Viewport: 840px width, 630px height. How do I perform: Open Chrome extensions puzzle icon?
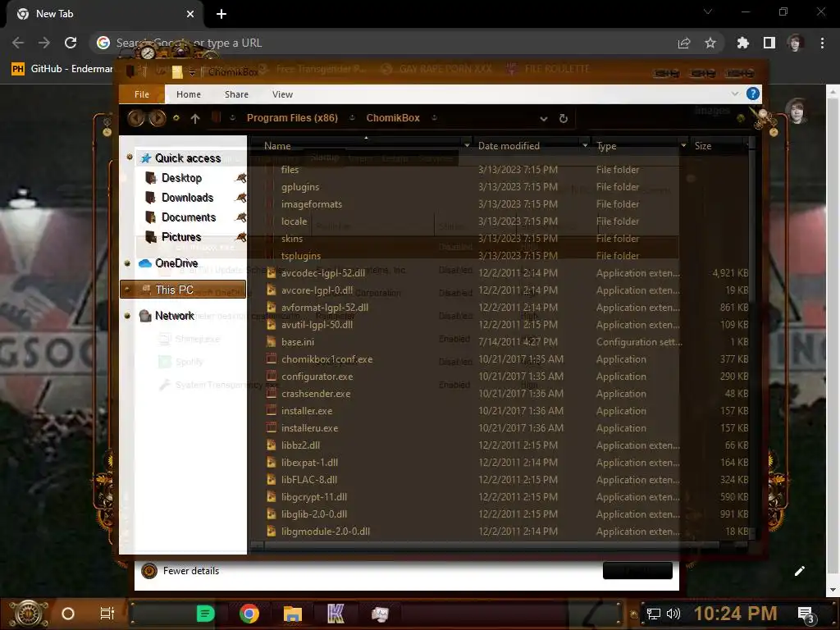[x=742, y=43]
